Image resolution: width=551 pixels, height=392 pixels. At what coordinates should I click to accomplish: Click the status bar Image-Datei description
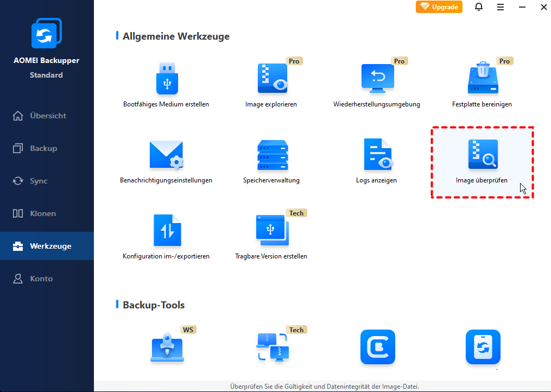(x=324, y=387)
